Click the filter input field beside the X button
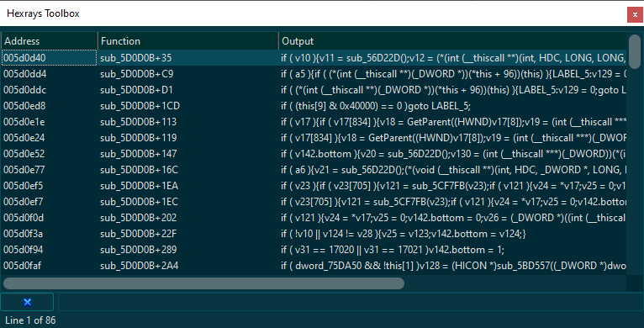The image size is (644, 328). [x=351, y=302]
